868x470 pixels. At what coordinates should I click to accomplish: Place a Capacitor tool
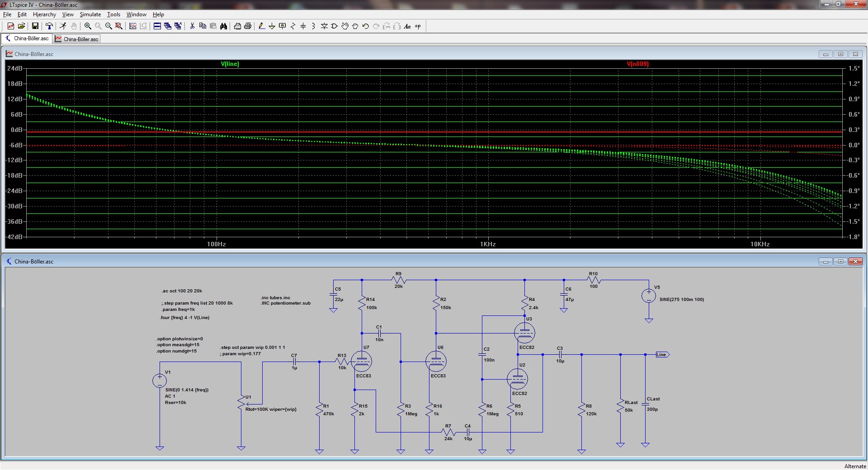point(303,26)
